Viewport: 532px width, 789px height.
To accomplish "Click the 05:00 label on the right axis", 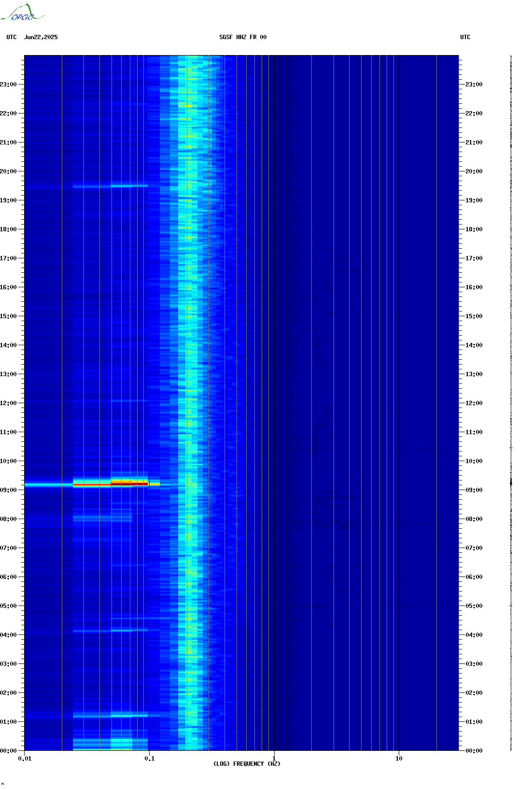I will point(474,606).
